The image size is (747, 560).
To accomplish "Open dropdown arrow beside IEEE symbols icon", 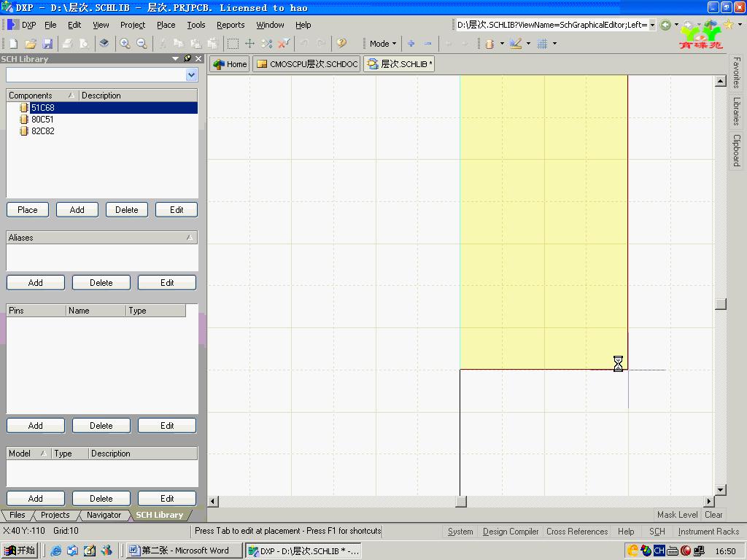I will pos(502,44).
